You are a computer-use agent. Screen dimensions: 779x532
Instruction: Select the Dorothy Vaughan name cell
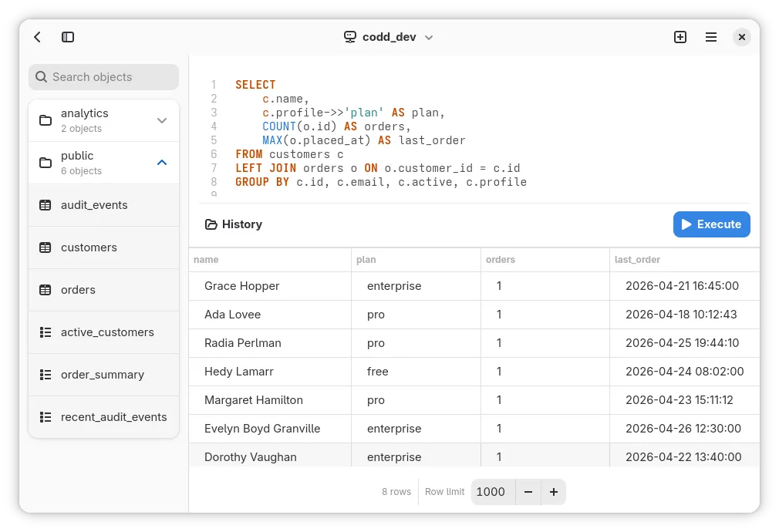tap(270, 456)
